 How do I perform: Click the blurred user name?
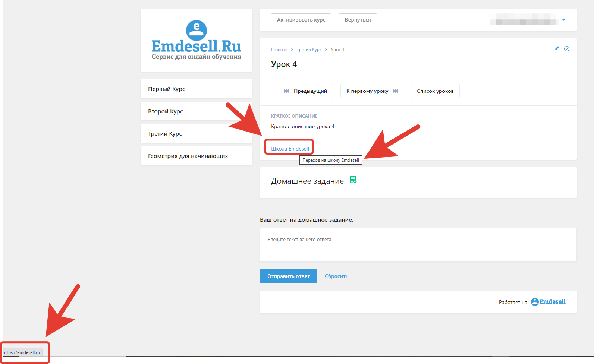click(x=524, y=19)
